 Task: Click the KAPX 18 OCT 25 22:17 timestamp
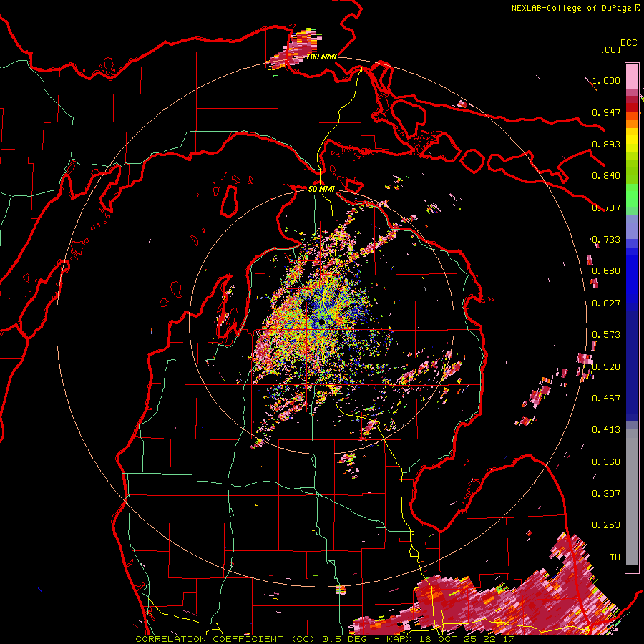pyautogui.click(x=450, y=639)
